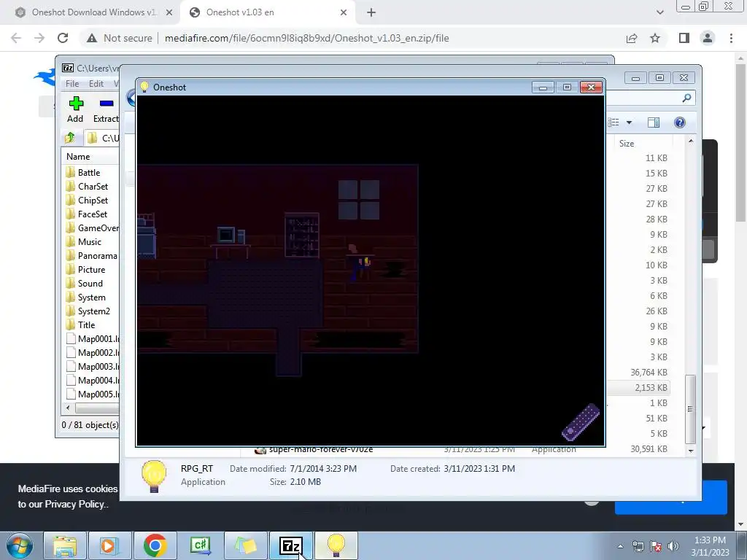
Task: Open Explorer help icon
Action: point(680,122)
